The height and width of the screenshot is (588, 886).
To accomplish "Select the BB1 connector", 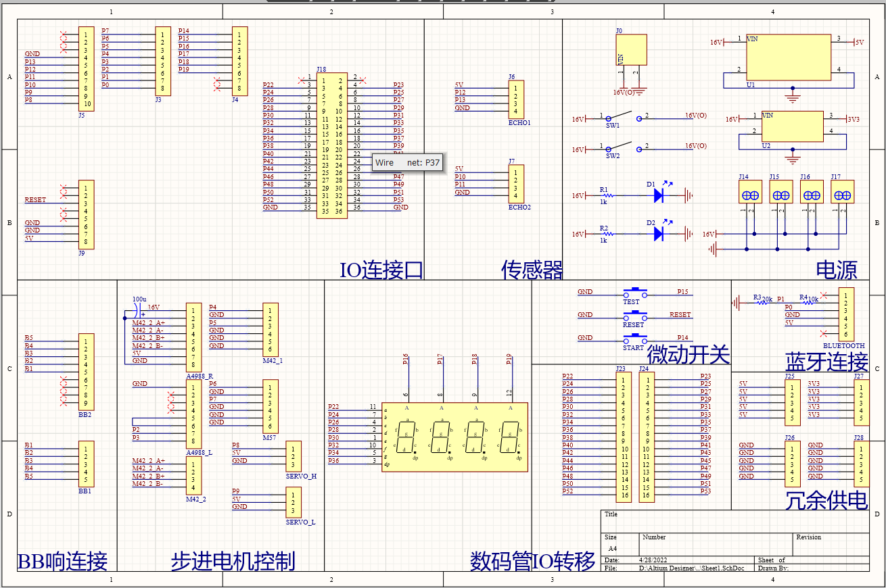I will click(x=86, y=464).
